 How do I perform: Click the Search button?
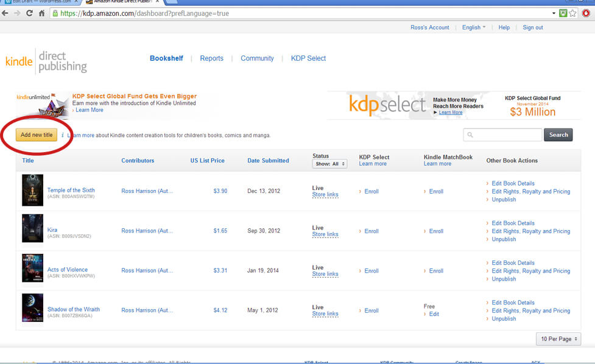point(558,135)
